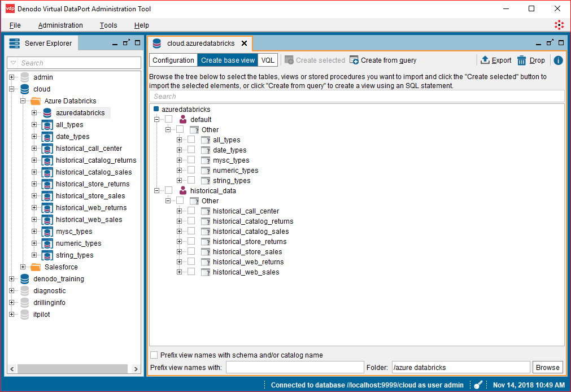Image resolution: width=571 pixels, height=392 pixels.
Task: Expand the historical_store_returns table in the import tree
Action: click(179, 242)
